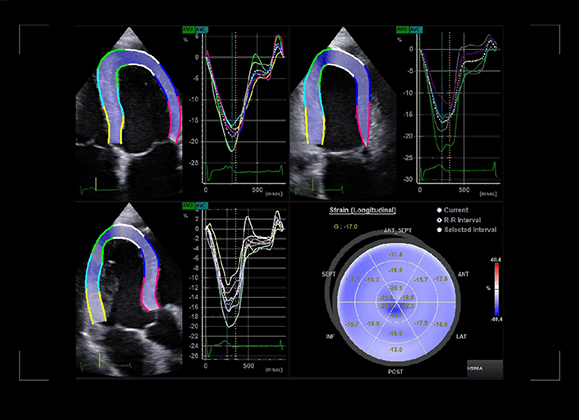Image resolution: width=579 pixels, height=420 pixels.
Task: Click the AVC tag above bottom-left strain graph
Action: [x=201, y=205]
